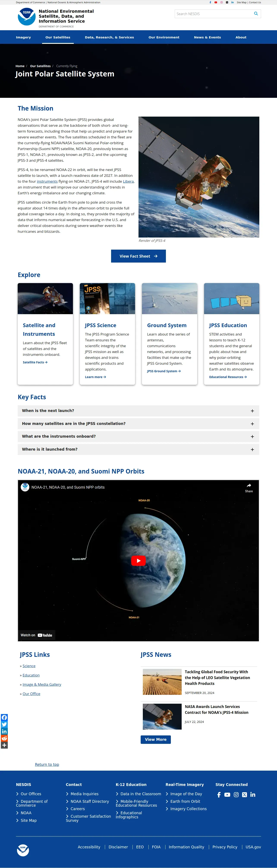
Task: Open Image & Media Gallery in JPSS Links
Action: click(x=42, y=684)
